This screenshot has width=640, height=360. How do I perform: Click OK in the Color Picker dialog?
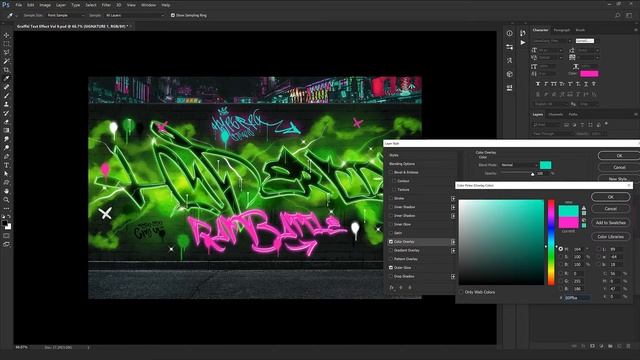pos(611,197)
